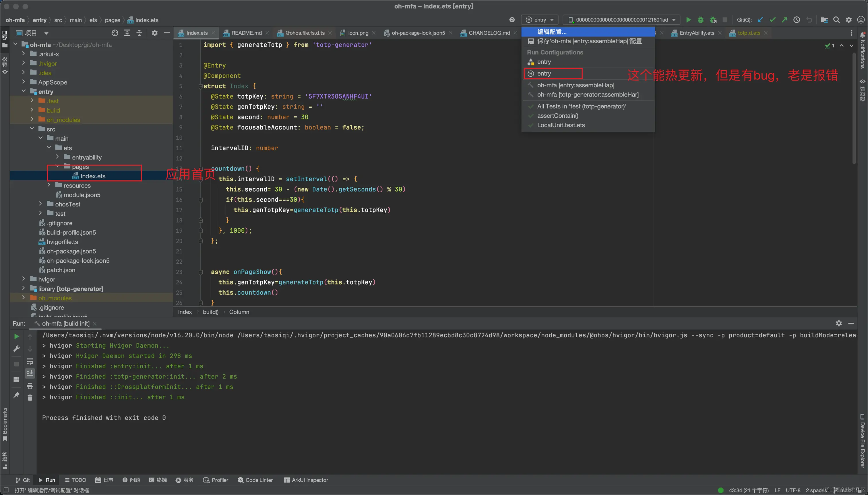Select LocalUnit.test.ets configuration
This screenshot has width=868, height=495.
[588, 125]
